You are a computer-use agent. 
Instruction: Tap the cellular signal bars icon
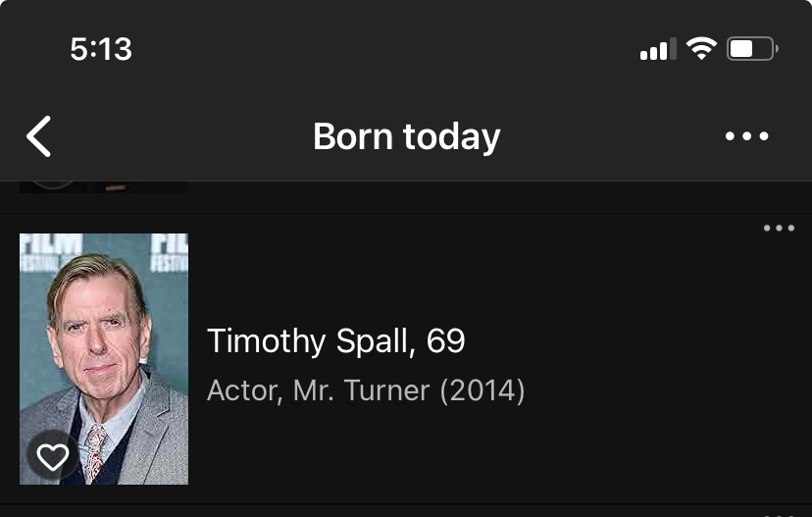[658, 49]
